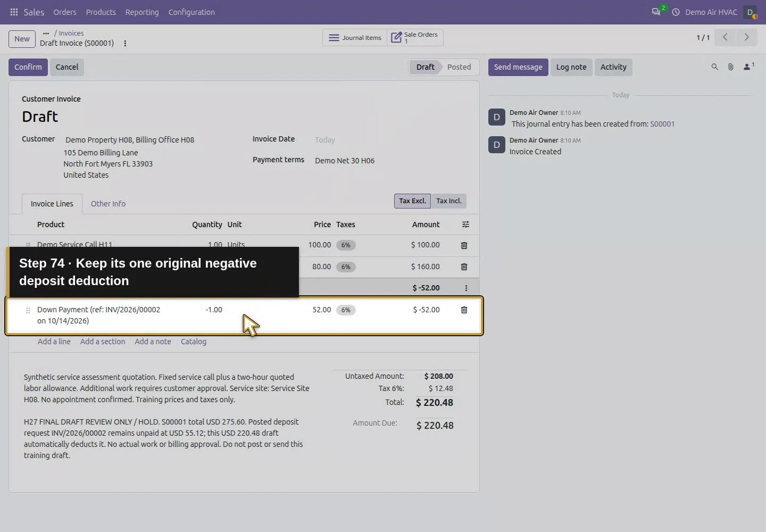This screenshot has width=766, height=532.
Task: Open the clock activities icon
Action: pyautogui.click(x=676, y=12)
